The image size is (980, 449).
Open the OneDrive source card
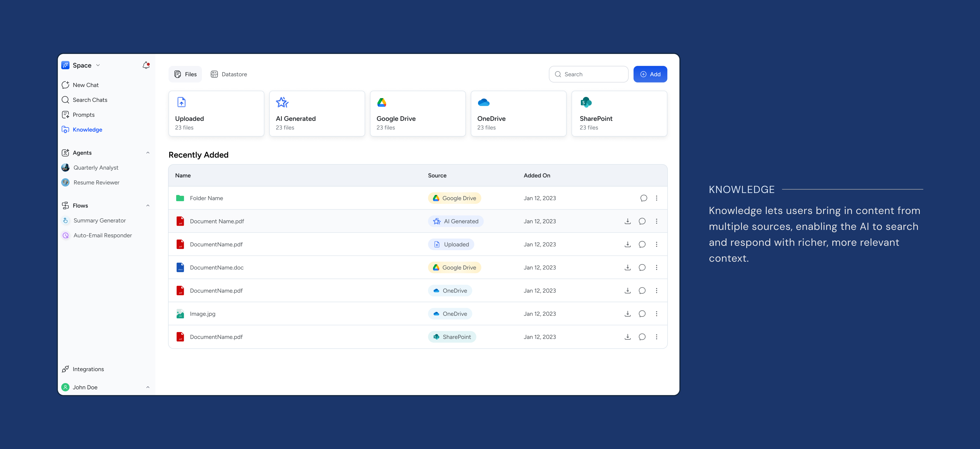[518, 114]
